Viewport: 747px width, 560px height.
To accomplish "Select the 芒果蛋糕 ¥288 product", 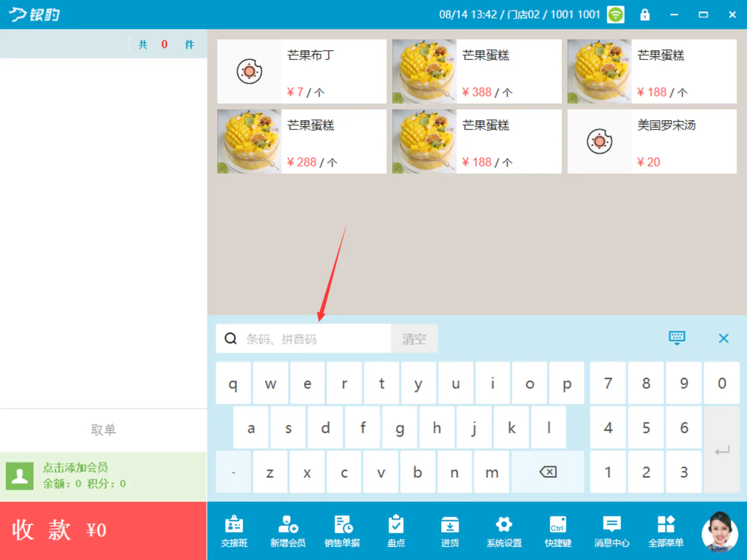I will (x=302, y=141).
